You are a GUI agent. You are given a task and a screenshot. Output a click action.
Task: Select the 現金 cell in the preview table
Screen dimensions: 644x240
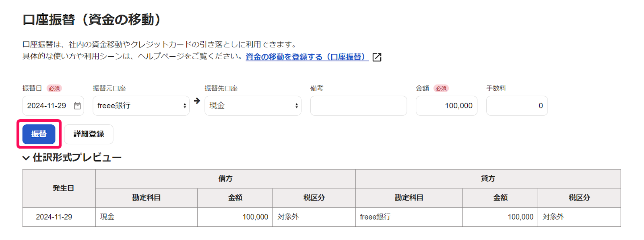pyautogui.click(x=107, y=217)
